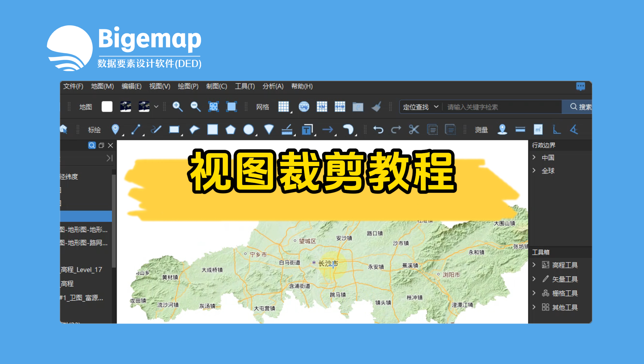This screenshot has height=364, width=644.
Task: Select the pentagon polygon drawing tool
Action: (x=230, y=130)
